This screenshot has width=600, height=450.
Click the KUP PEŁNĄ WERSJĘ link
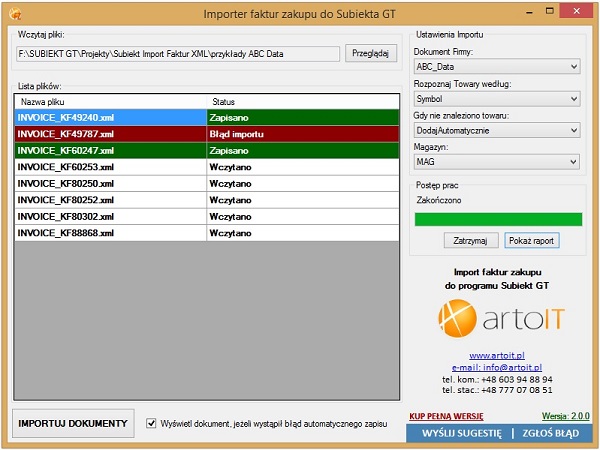tap(446, 416)
